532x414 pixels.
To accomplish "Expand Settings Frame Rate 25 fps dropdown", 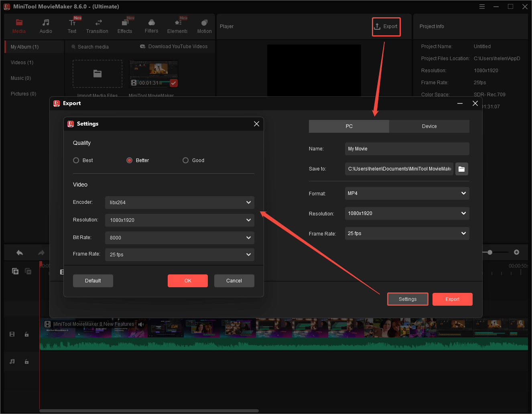I will [180, 255].
